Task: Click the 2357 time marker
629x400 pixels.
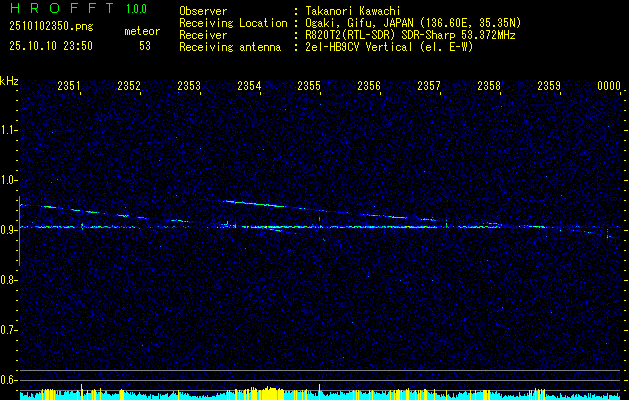Action: [x=428, y=85]
